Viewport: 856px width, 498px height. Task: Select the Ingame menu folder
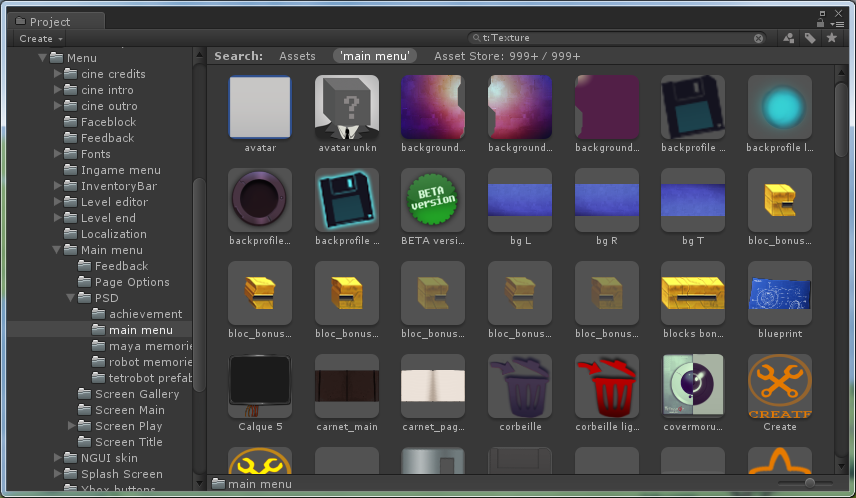pos(112,170)
